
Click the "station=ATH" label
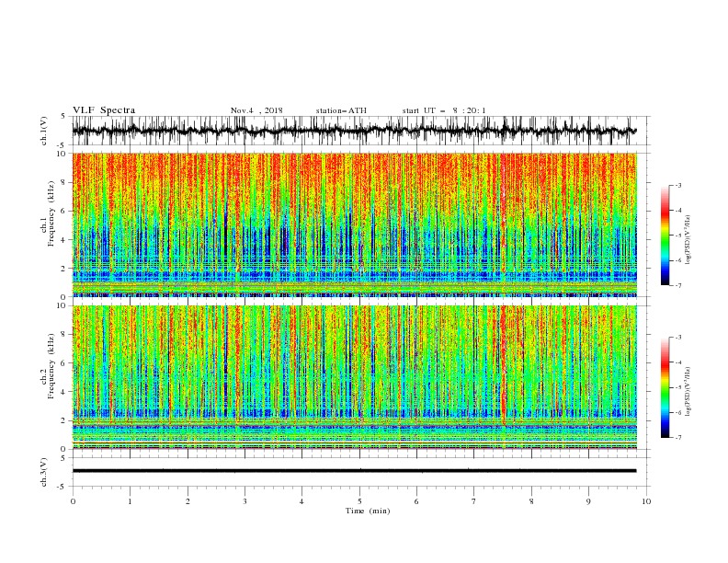[341, 110]
